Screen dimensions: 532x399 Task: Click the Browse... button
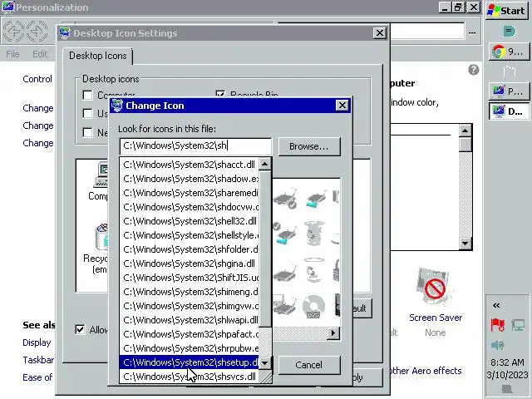[x=309, y=146]
